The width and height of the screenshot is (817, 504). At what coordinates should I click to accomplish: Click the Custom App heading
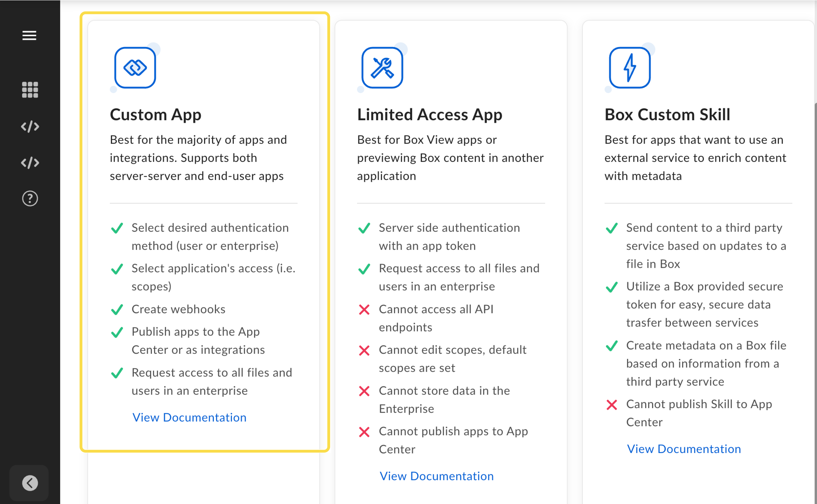click(155, 115)
